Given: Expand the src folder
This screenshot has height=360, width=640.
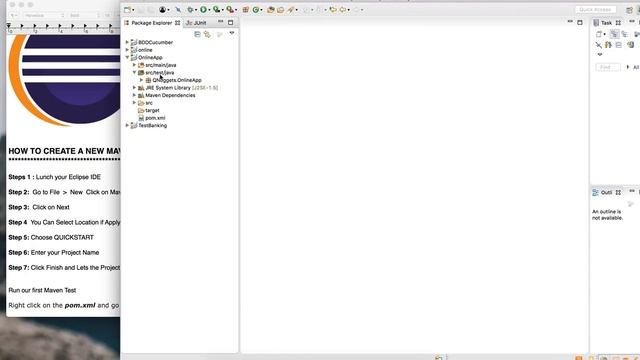Looking at the screenshot, I should point(134,103).
